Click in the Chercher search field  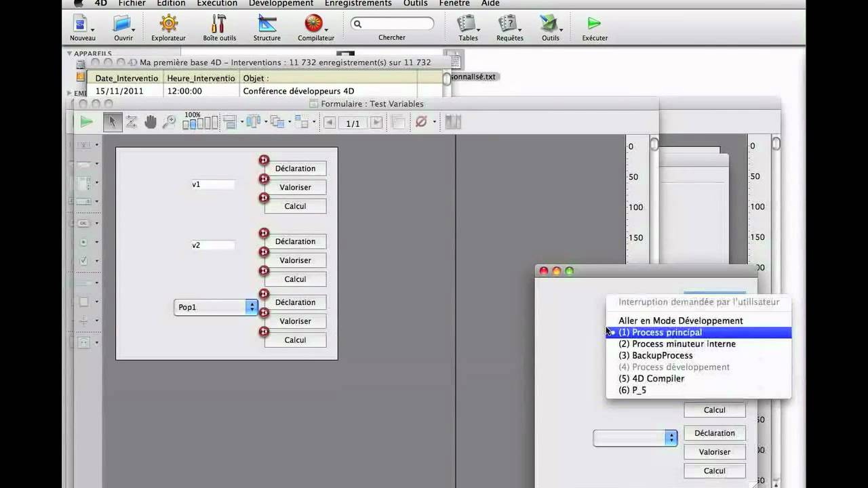point(392,24)
